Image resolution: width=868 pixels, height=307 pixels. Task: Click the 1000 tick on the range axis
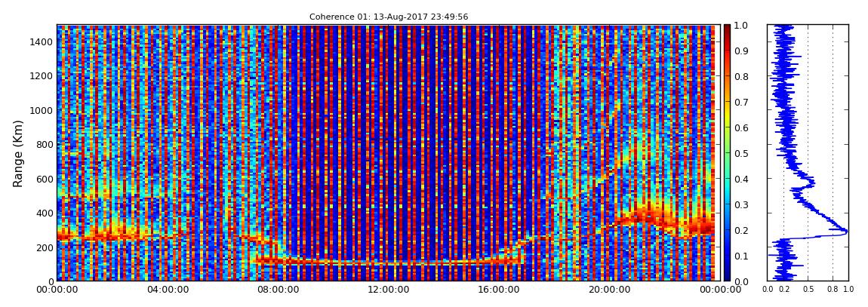tap(41, 110)
